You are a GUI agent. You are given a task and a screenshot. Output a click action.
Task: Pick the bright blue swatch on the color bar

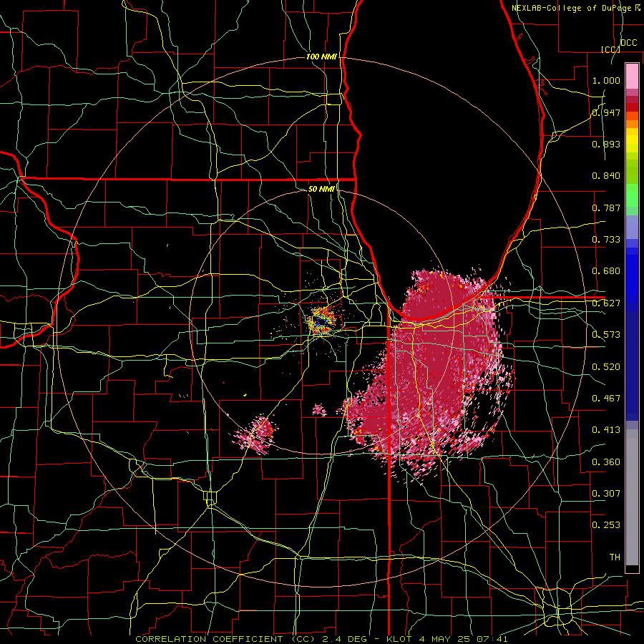[x=632, y=279]
